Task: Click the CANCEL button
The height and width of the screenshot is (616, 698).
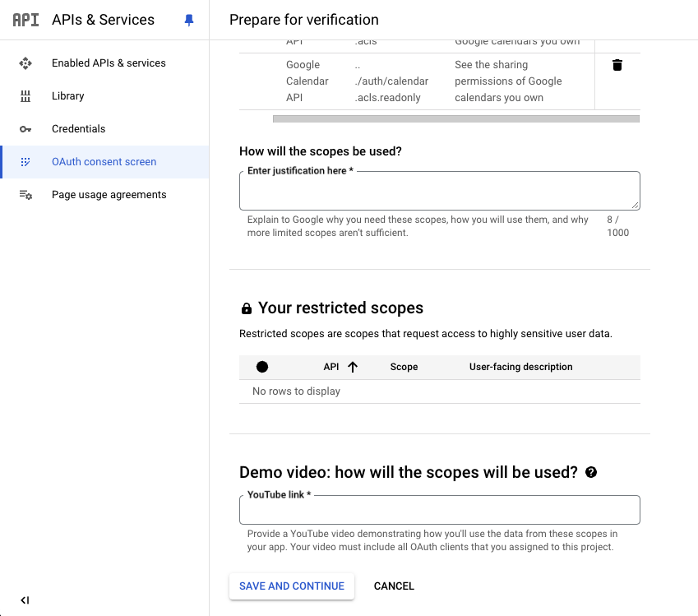Action: (x=394, y=586)
